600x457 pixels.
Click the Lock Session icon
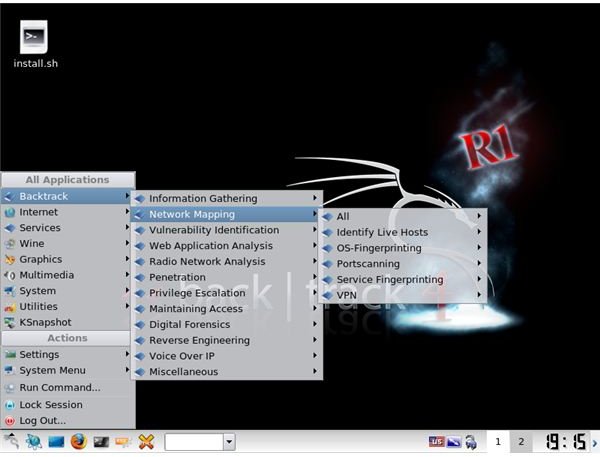pyautogui.click(x=10, y=405)
